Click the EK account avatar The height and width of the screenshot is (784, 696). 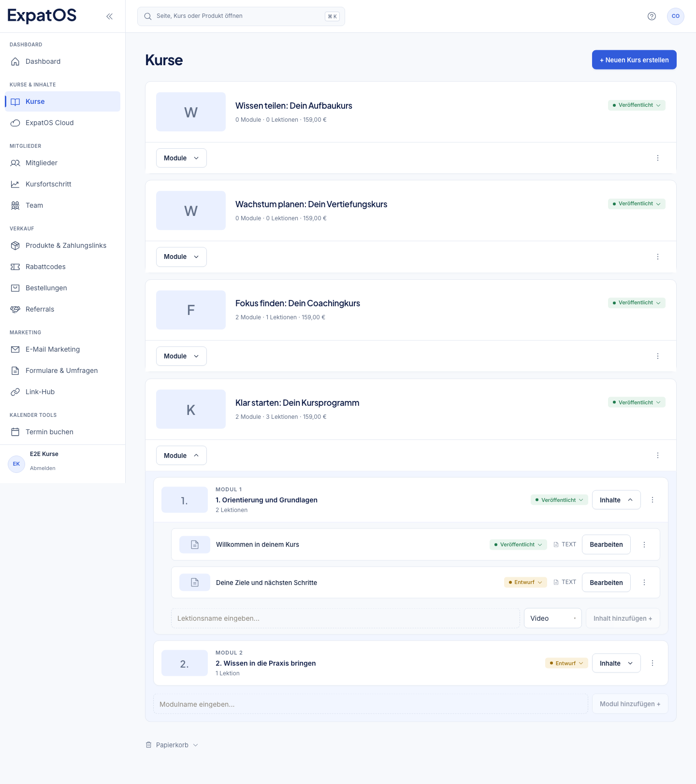16,464
